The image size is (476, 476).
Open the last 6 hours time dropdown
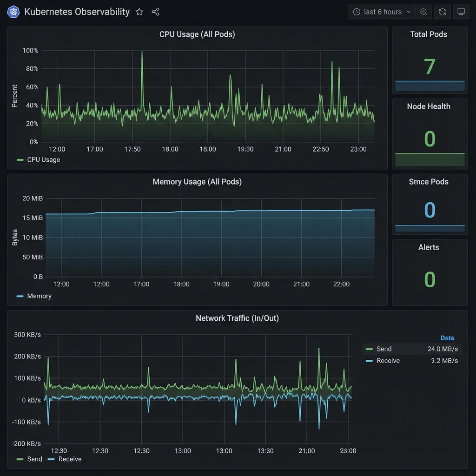tap(381, 12)
